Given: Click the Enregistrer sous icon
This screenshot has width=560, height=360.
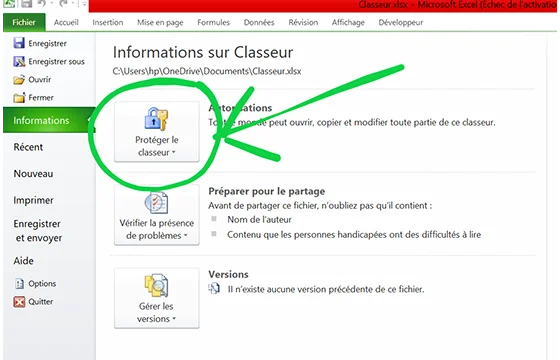Looking at the screenshot, I should [x=19, y=61].
